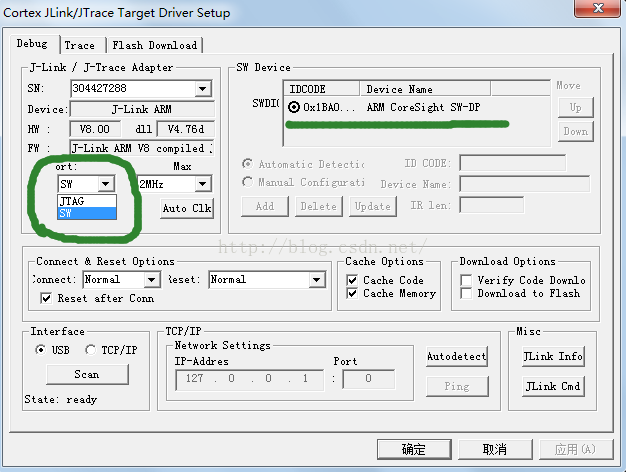626x472 pixels.
Task: Click the HW V8.00 version field
Action: (95, 129)
